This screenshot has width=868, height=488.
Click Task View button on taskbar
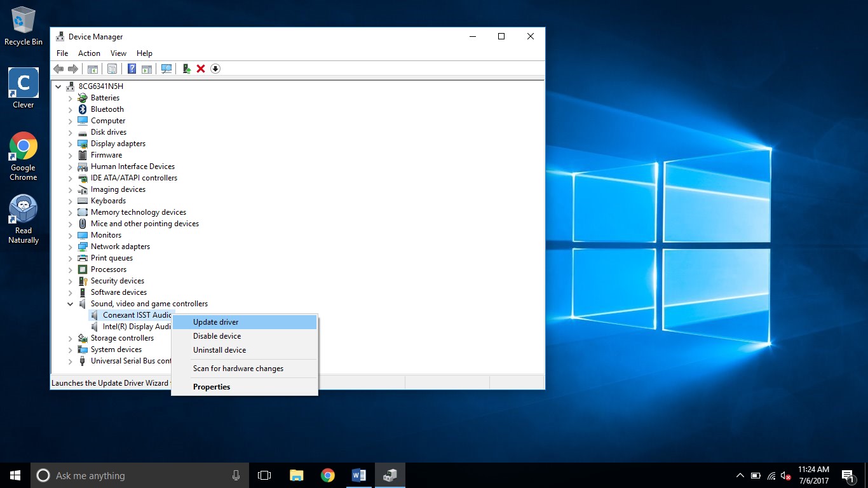[x=264, y=475]
